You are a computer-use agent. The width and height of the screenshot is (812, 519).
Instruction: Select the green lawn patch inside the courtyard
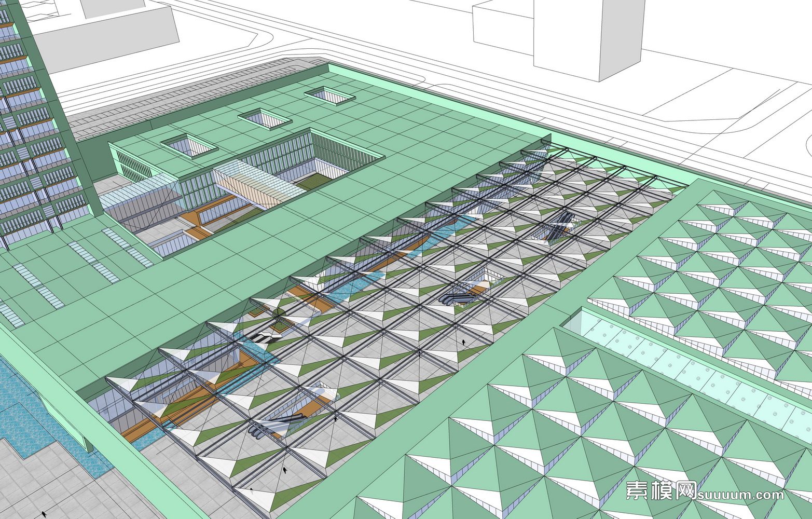[314, 181]
